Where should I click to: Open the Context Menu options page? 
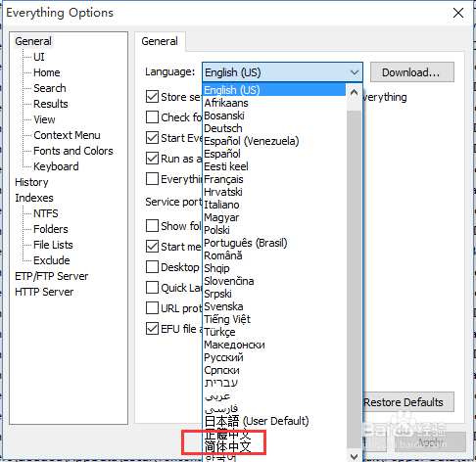click(x=67, y=135)
